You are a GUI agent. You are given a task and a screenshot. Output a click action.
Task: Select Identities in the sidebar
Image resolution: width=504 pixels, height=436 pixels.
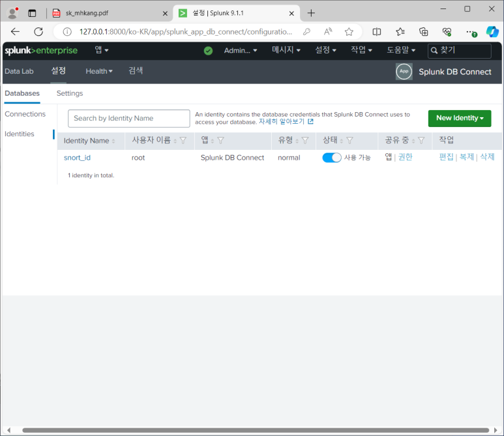20,134
